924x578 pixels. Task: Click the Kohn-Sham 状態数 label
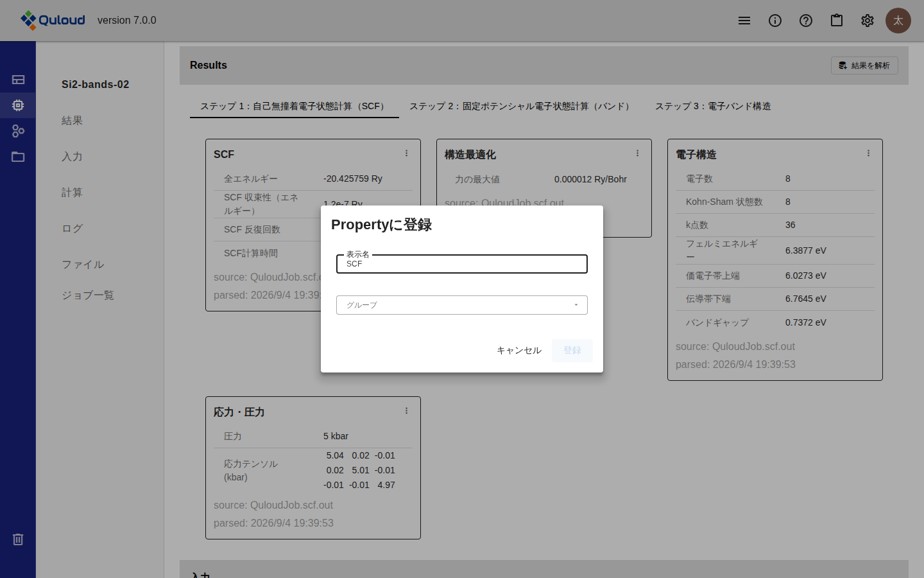(x=724, y=202)
